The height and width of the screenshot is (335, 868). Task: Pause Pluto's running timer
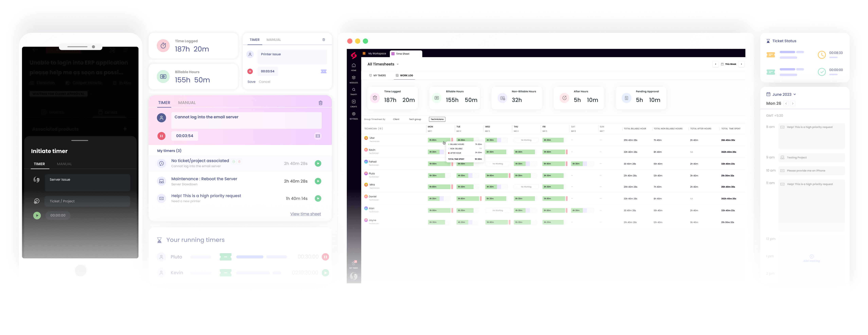click(325, 257)
